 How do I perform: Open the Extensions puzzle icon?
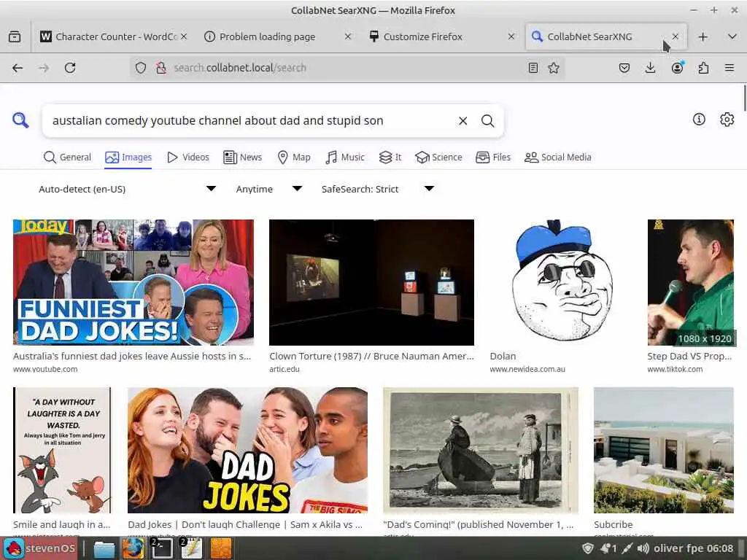point(703,68)
